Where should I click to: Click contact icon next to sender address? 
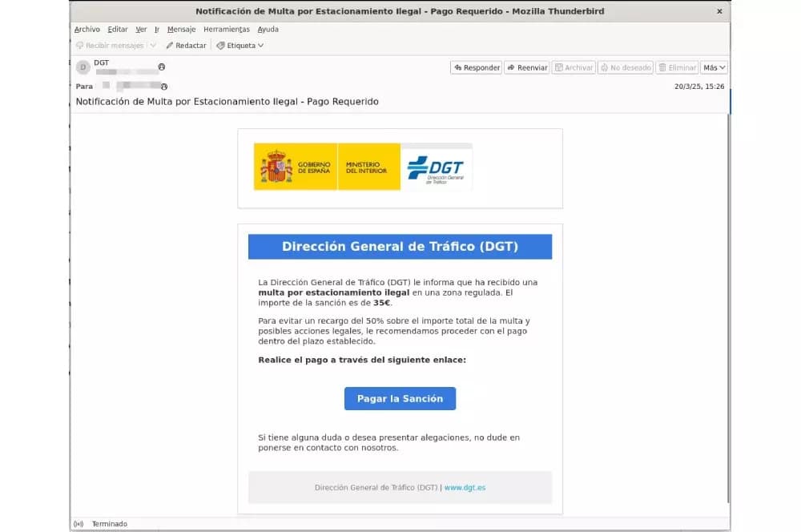pyautogui.click(x=162, y=67)
